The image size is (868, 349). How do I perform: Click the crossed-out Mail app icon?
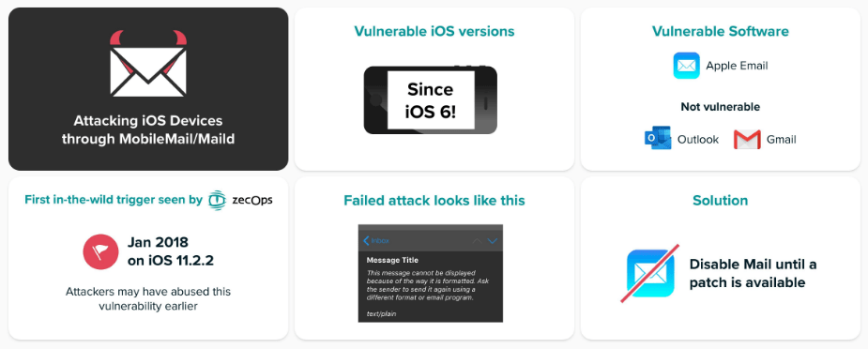pyautogui.click(x=651, y=273)
